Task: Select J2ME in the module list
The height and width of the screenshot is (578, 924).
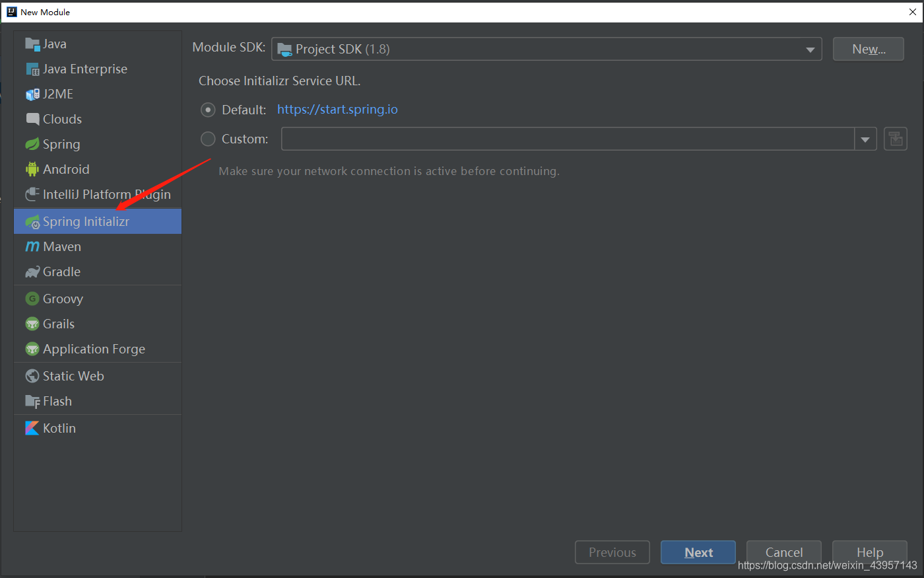Action: tap(98, 94)
